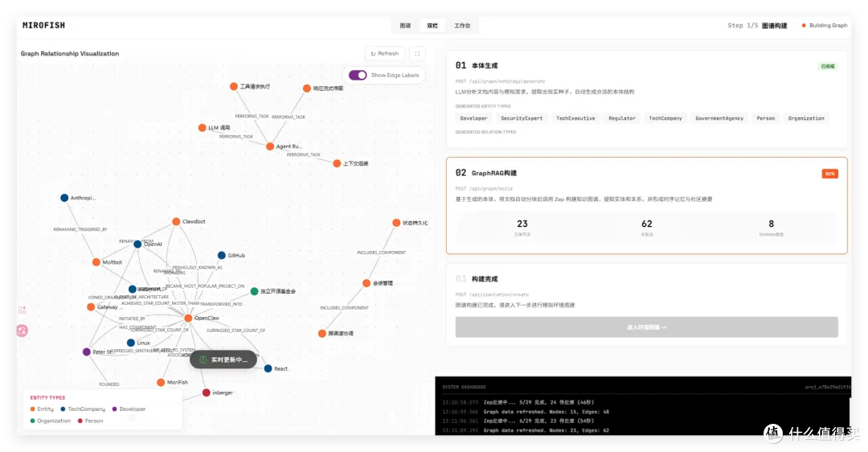Click the Person entity type chip
This screenshot has height=452, width=868.
coord(766,118)
